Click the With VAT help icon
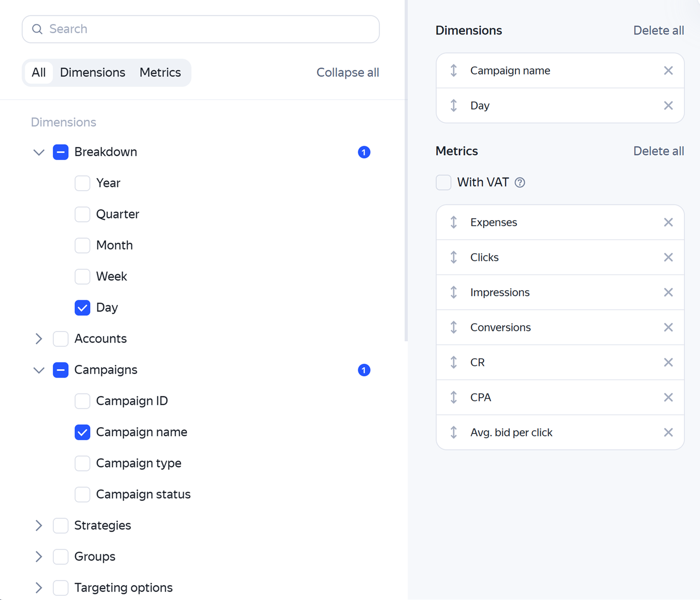This screenshot has height=600, width=700. [520, 182]
